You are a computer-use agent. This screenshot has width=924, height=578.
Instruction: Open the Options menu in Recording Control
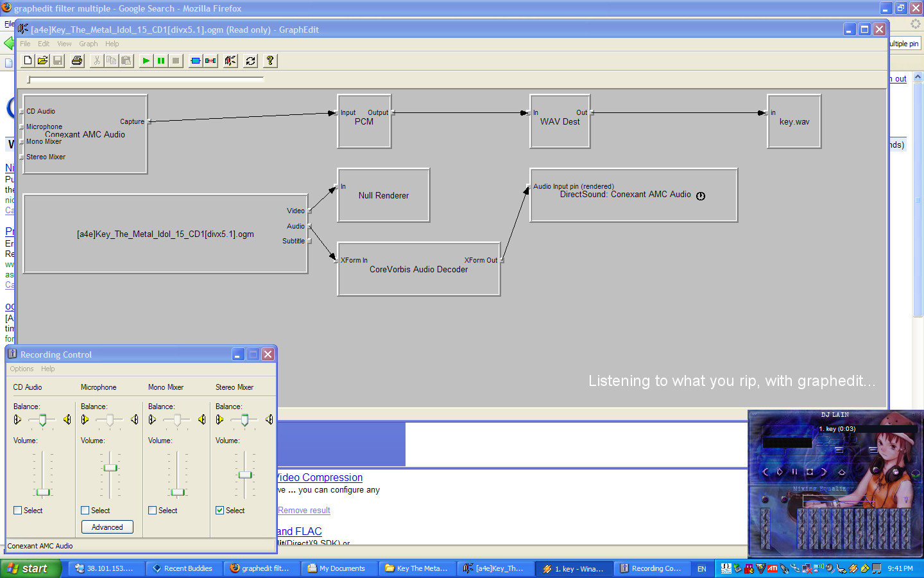point(22,369)
